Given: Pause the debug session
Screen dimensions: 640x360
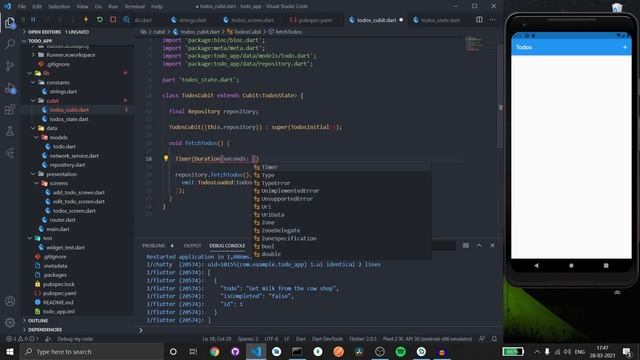Looking at the screenshot, I should 33,19.
